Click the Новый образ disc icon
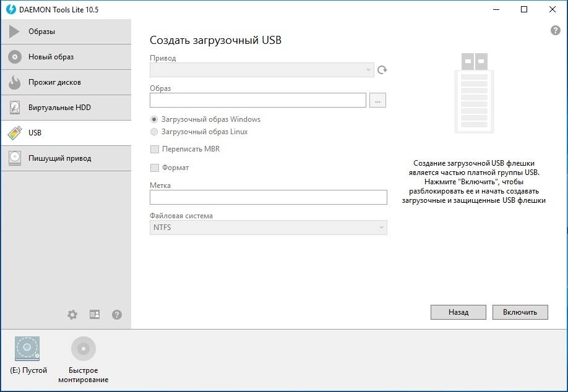The width and height of the screenshot is (568, 392). [15, 57]
